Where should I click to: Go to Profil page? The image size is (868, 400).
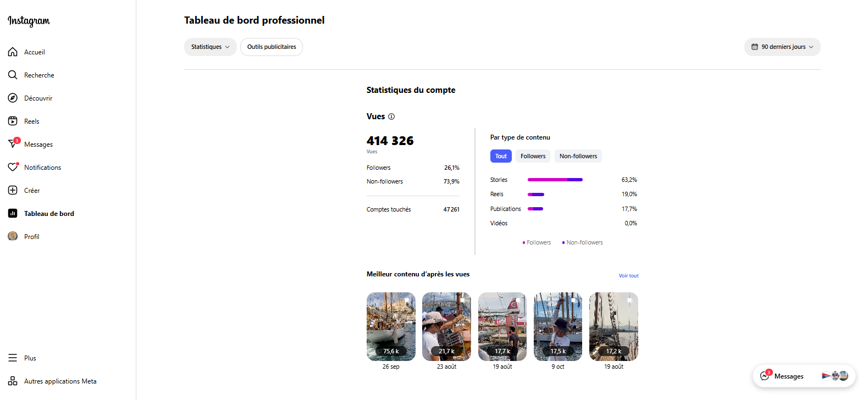31,237
